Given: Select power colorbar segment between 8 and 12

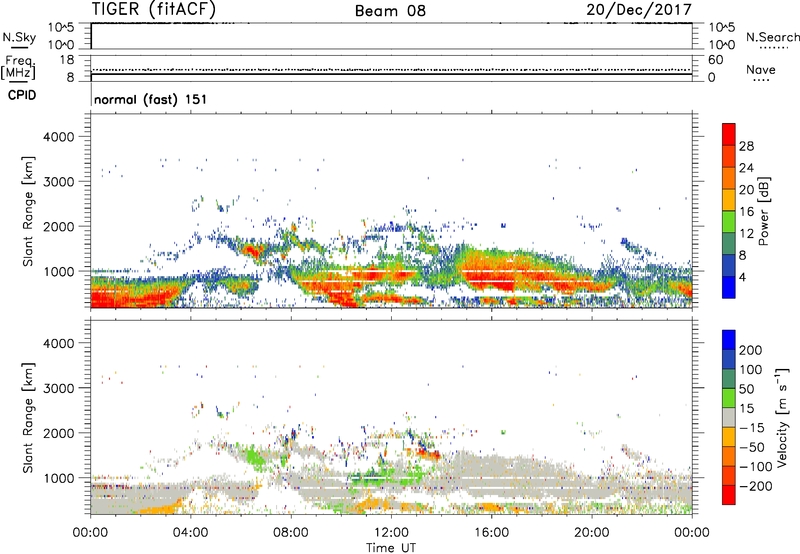Looking at the screenshot, I should [x=729, y=243].
